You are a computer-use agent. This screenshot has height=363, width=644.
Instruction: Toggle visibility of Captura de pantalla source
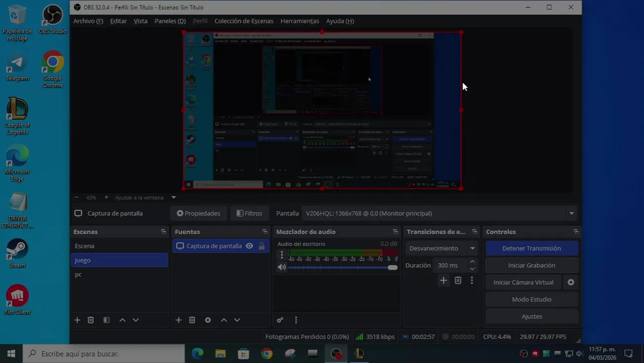pos(249,246)
